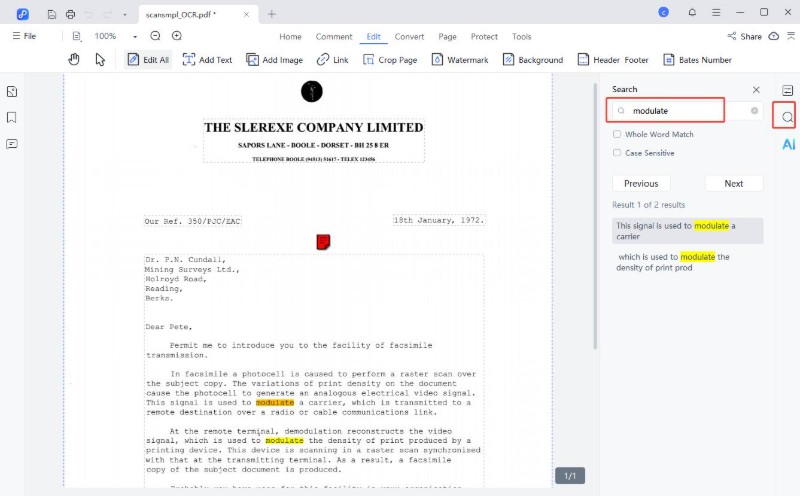
Task: Click the Print icon in title bar
Action: tap(70, 14)
